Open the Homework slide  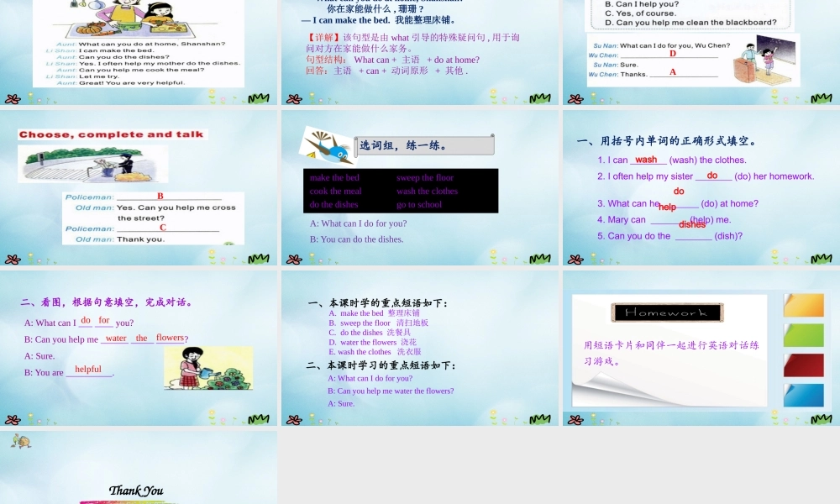[701, 348]
